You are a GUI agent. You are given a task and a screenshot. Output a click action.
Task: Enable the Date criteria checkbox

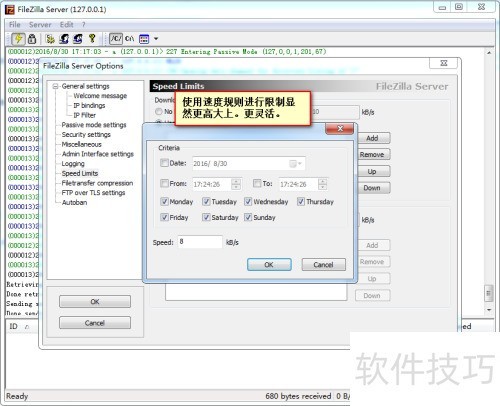(x=164, y=163)
